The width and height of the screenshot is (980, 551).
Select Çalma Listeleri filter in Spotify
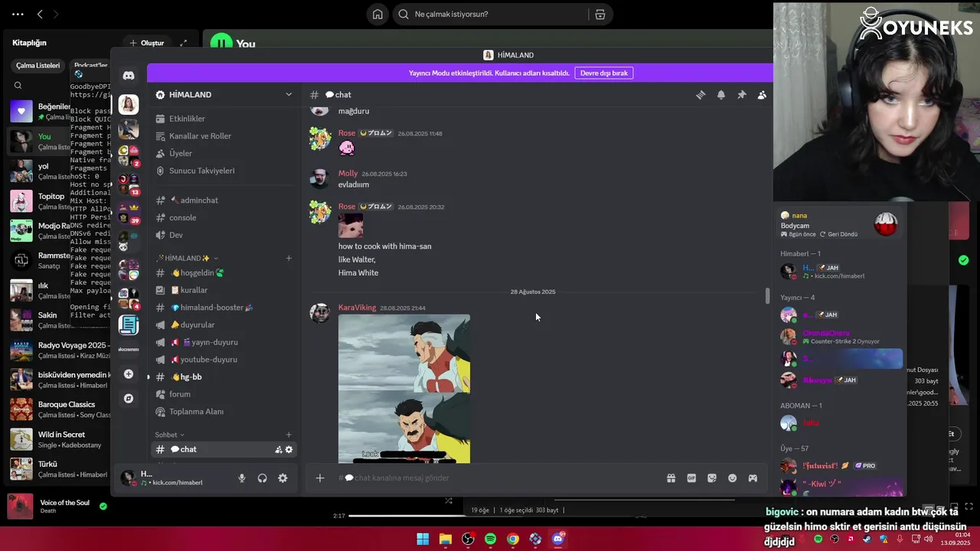[38, 66]
